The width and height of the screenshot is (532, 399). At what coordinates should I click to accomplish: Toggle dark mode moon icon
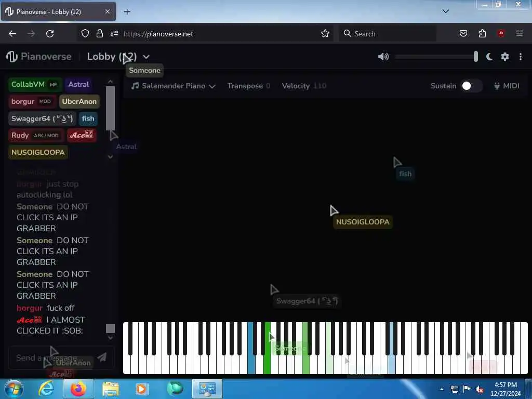489,57
